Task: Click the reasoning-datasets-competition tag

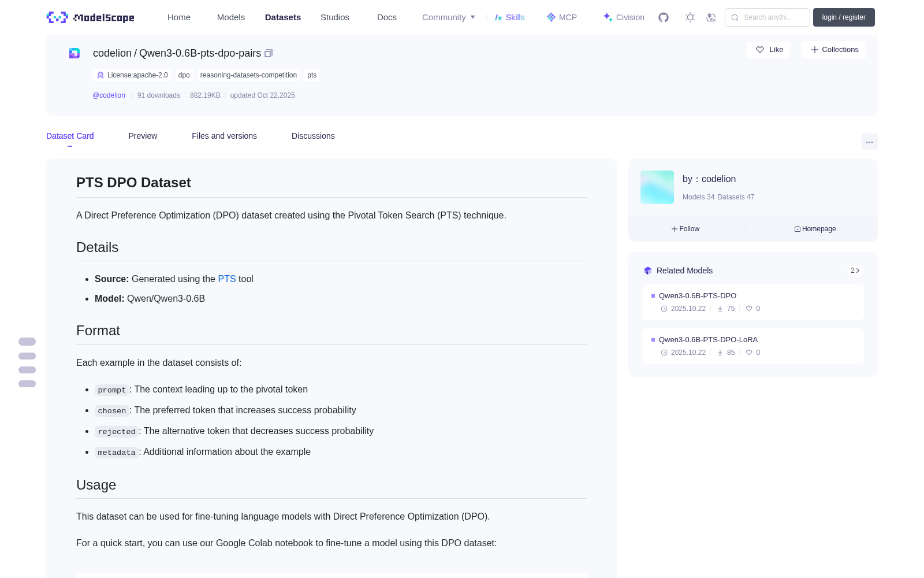Action: click(x=248, y=75)
